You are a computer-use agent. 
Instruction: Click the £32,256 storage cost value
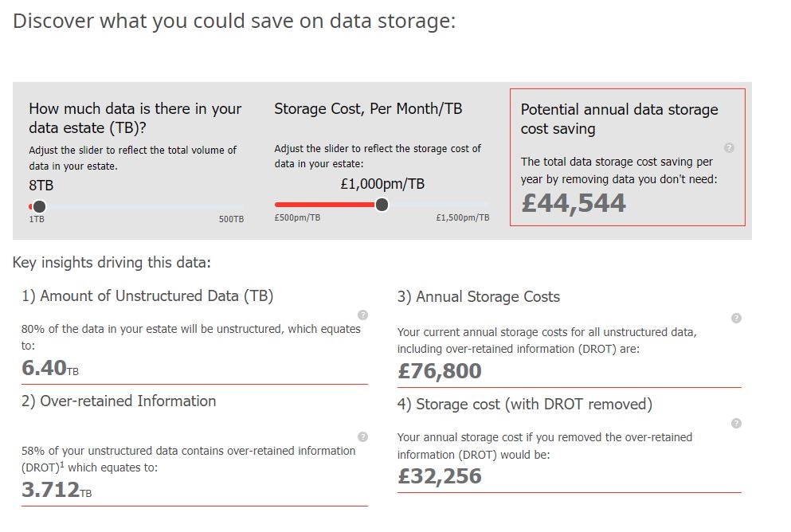[440, 476]
